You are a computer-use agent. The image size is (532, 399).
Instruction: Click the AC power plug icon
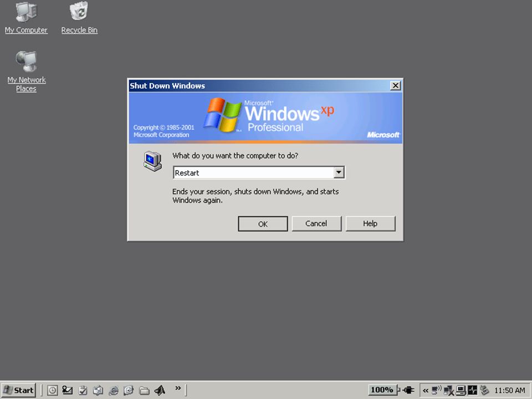[x=408, y=390]
